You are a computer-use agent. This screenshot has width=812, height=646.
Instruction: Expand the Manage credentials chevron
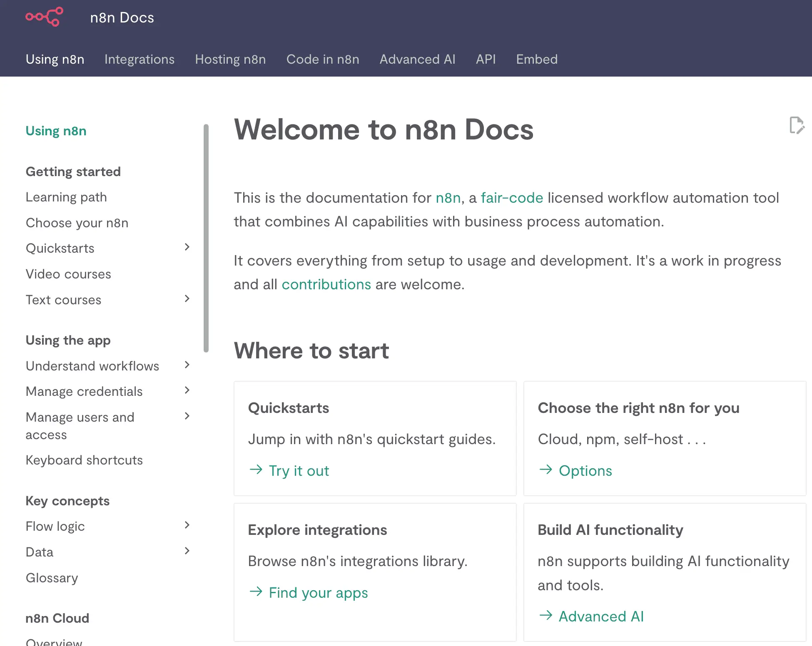[x=187, y=390]
